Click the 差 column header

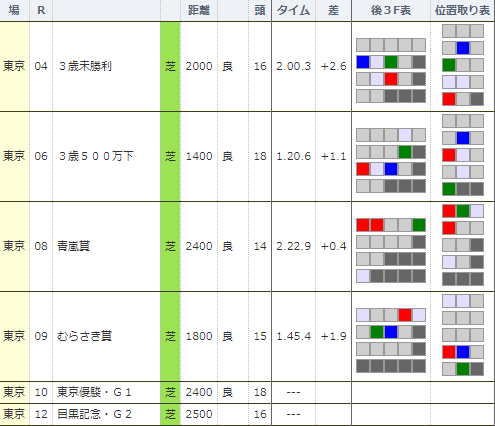(333, 10)
